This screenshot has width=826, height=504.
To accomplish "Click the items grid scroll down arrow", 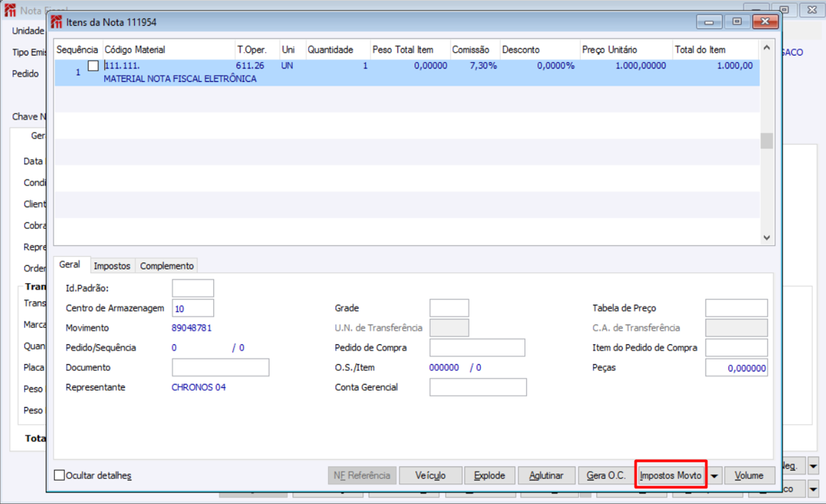I will [767, 237].
